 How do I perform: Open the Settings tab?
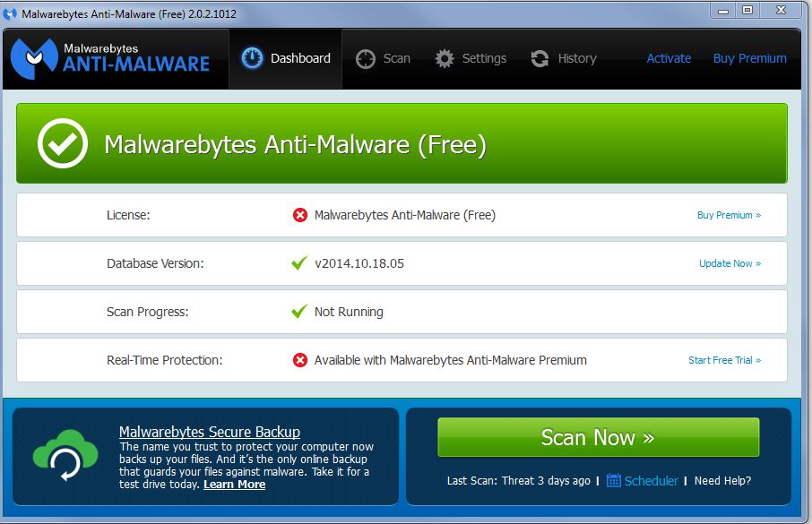471,58
